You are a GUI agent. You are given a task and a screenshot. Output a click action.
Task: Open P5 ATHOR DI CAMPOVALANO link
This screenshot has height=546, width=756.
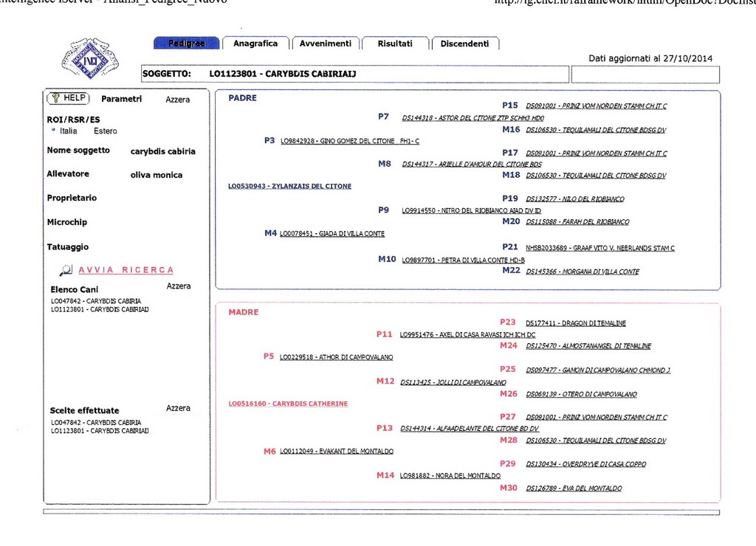click(336, 357)
